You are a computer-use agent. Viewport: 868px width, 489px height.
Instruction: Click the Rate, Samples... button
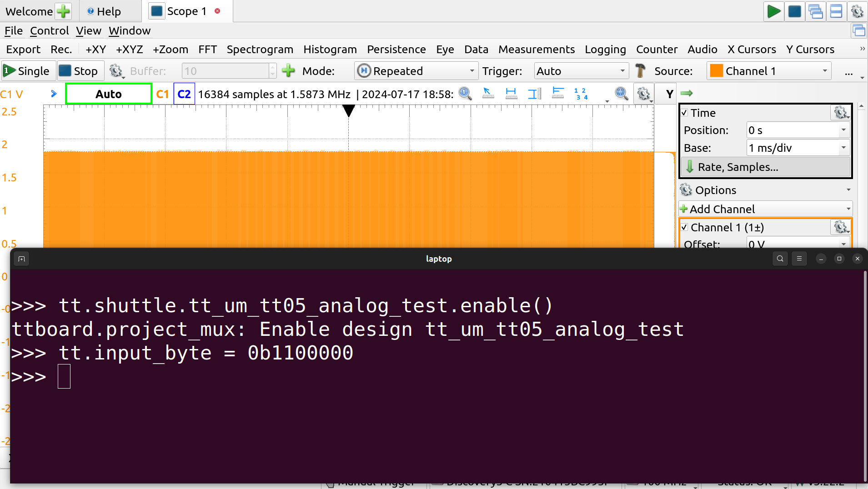pyautogui.click(x=765, y=167)
